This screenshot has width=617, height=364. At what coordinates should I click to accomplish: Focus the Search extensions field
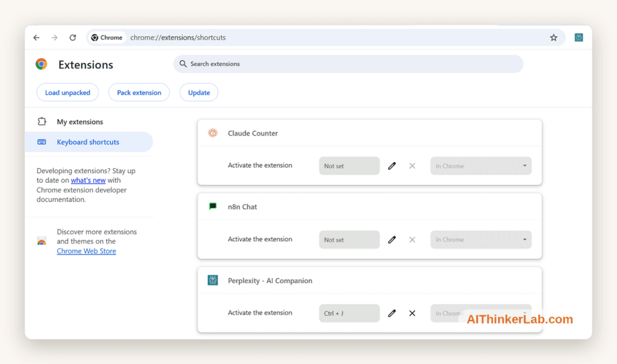[x=348, y=64]
